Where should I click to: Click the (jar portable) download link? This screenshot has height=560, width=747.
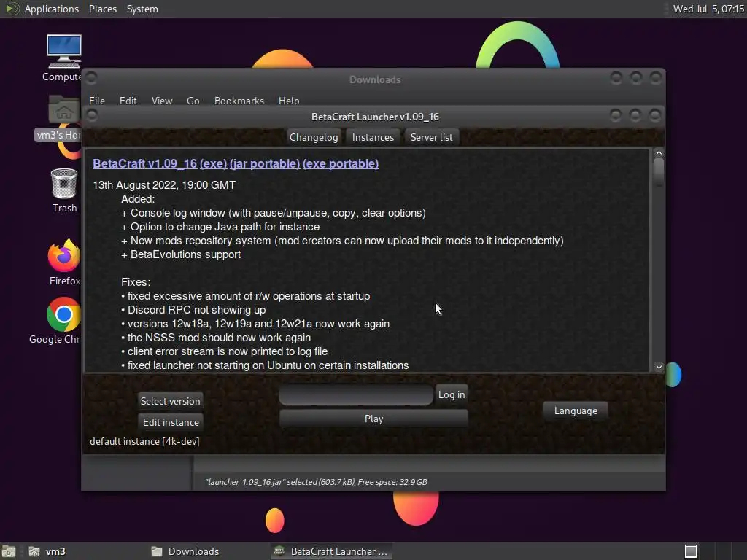[265, 163]
